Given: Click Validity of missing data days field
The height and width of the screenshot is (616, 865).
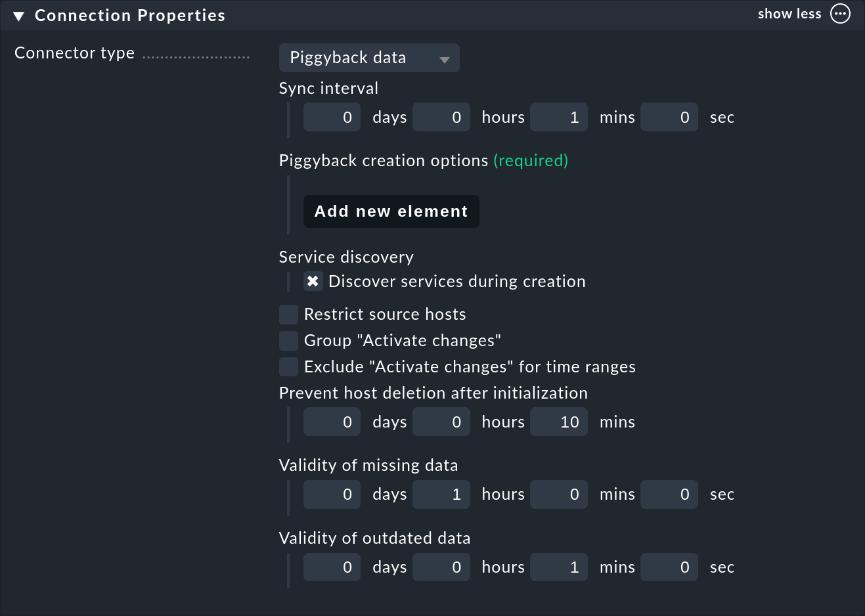Looking at the screenshot, I should coord(332,494).
